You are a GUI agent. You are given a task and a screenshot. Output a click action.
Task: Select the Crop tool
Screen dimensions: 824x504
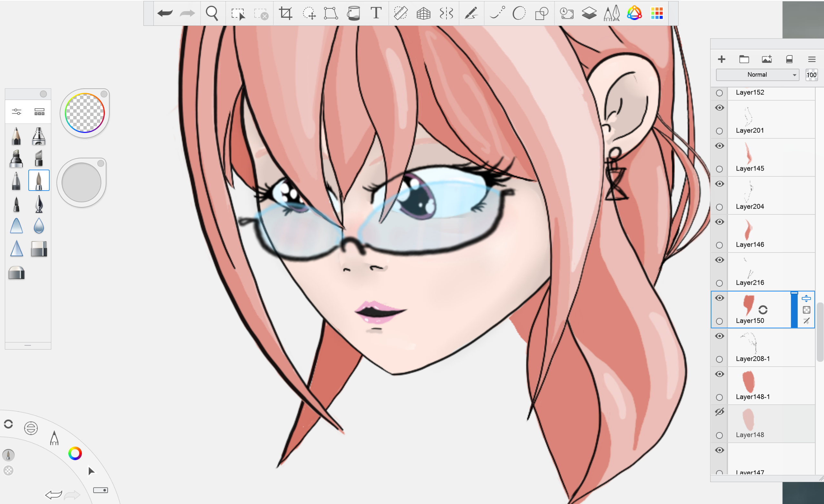[286, 13]
